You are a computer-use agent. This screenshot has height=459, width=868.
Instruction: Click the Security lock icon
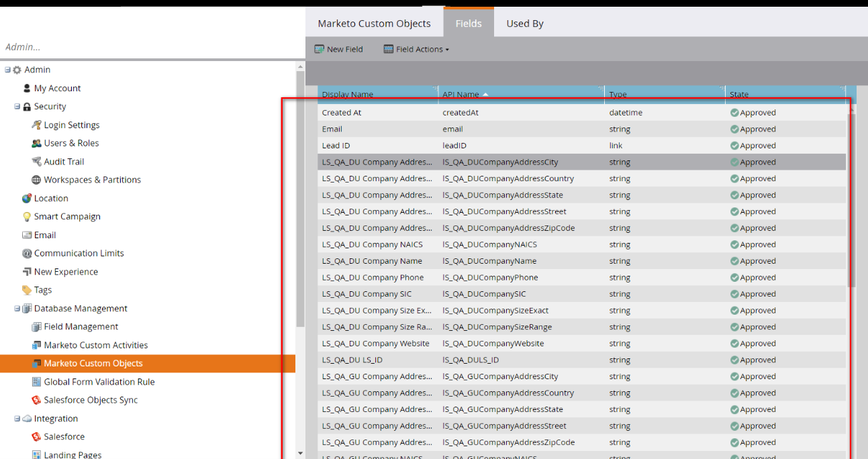coord(27,107)
